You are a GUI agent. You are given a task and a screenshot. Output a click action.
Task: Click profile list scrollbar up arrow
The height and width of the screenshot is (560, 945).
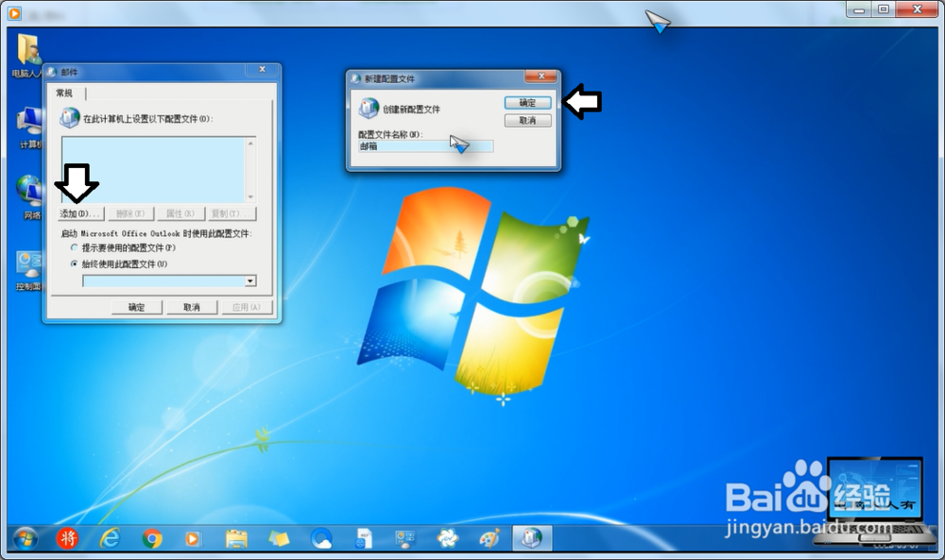click(x=250, y=144)
